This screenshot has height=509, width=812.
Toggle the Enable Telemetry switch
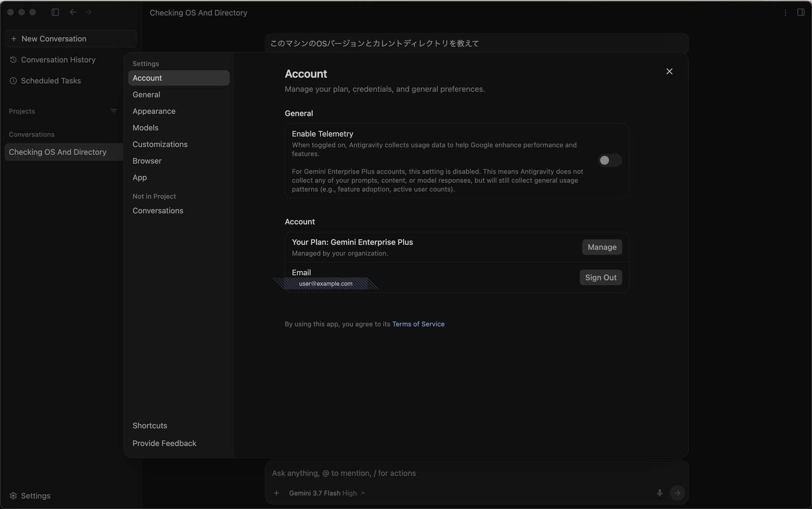[609, 161]
